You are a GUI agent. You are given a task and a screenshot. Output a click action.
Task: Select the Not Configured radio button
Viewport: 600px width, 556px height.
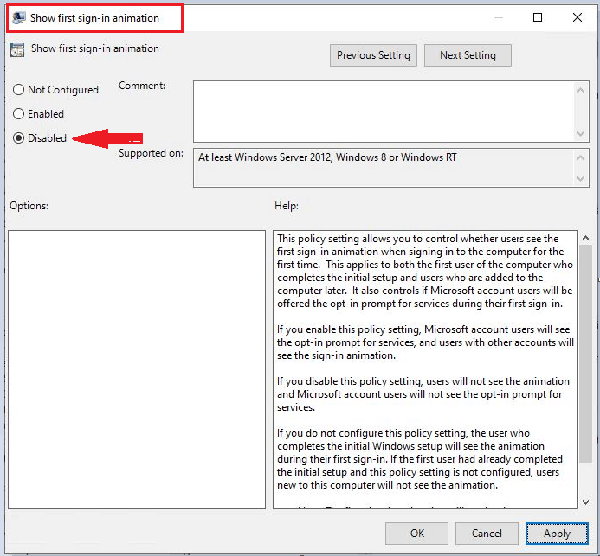tap(18, 90)
